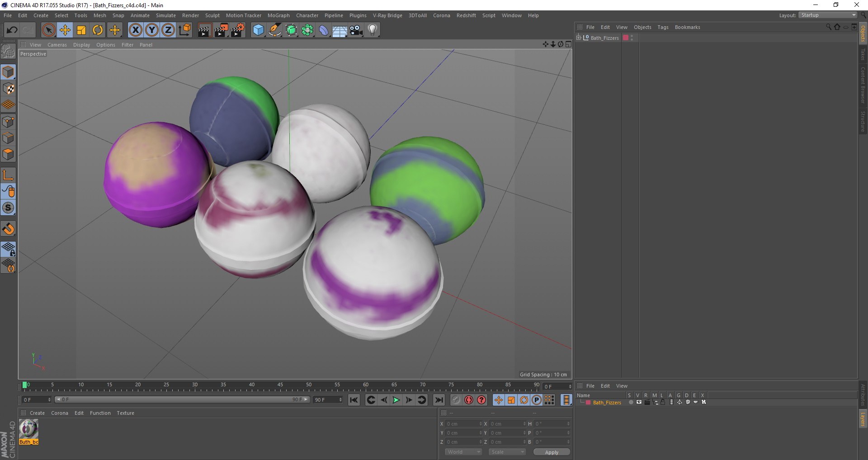
Task: Open material manager Texture menu
Action: (x=125, y=413)
